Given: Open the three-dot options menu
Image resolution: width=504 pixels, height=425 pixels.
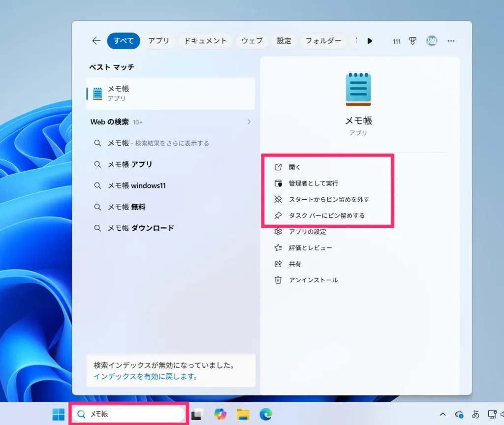Looking at the screenshot, I should point(451,41).
